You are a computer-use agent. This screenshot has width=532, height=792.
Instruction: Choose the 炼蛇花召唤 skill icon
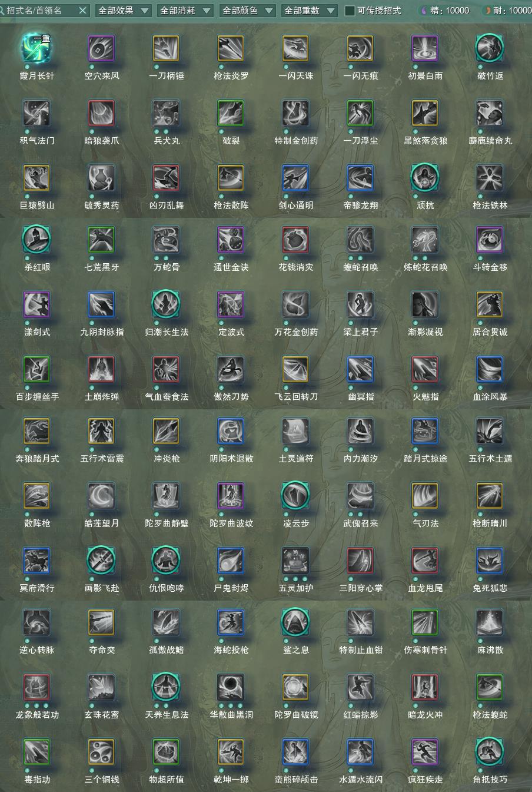coord(425,240)
